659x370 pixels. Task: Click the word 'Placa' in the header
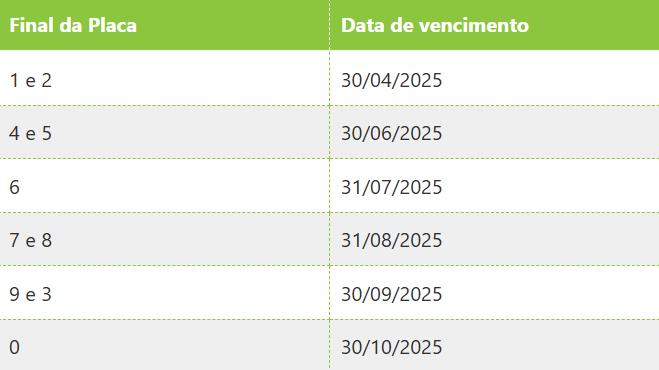click(112, 25)
